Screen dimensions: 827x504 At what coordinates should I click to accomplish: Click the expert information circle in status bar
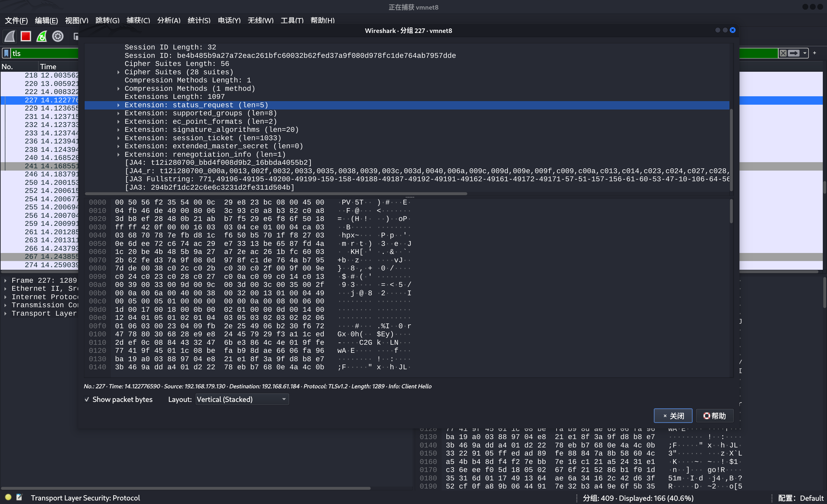click(x=8, y=497)
